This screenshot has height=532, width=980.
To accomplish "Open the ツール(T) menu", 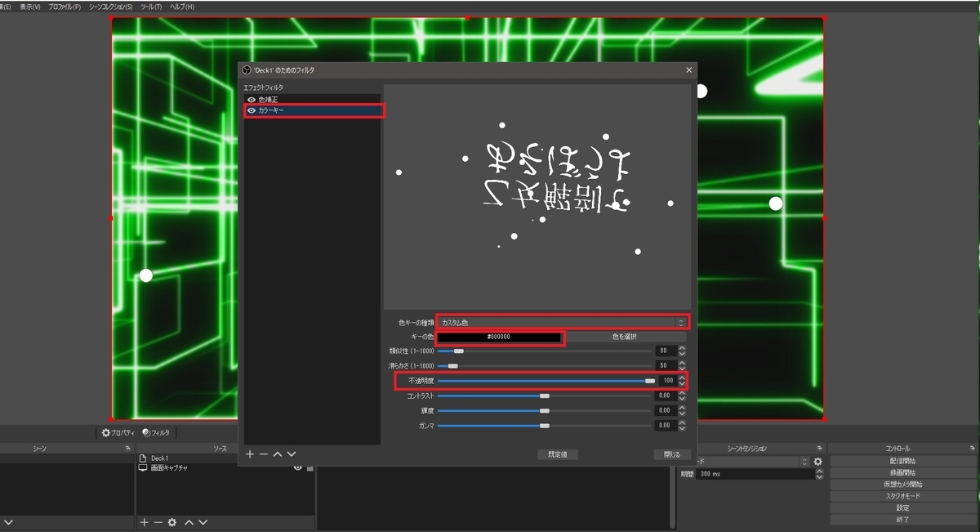I will point(151,7).
